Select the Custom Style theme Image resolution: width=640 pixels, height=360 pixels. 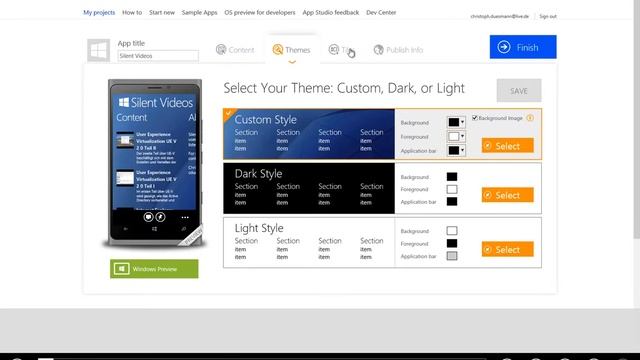point(507,145)
